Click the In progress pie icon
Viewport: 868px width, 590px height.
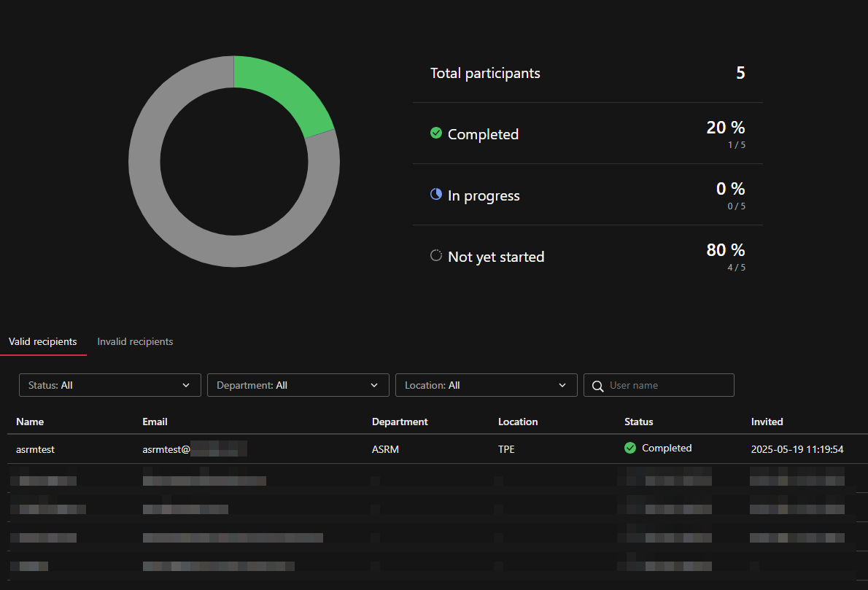(x=436, y=195)
